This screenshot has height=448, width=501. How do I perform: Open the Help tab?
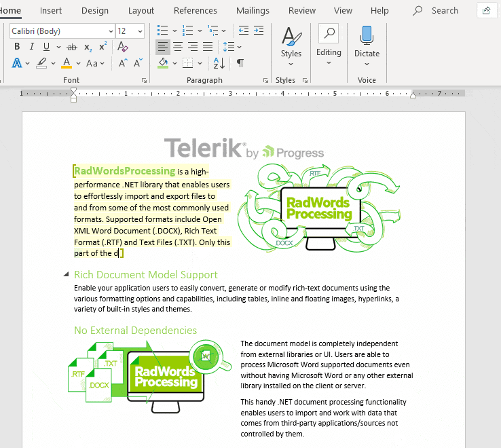coord(379,11)
